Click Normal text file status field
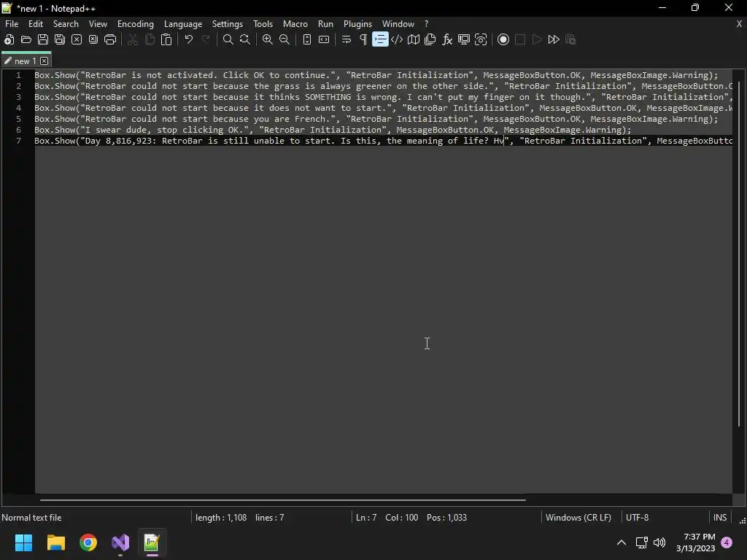 (31, 518)
